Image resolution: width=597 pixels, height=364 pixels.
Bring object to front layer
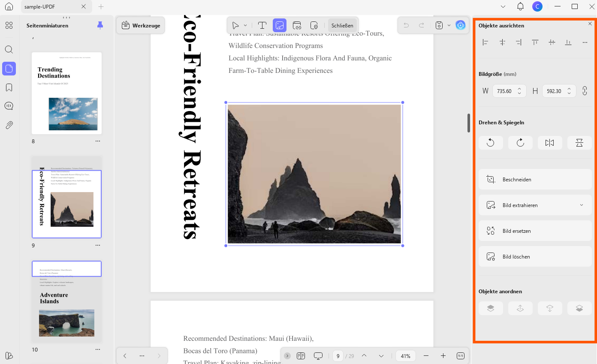[491, 308]
